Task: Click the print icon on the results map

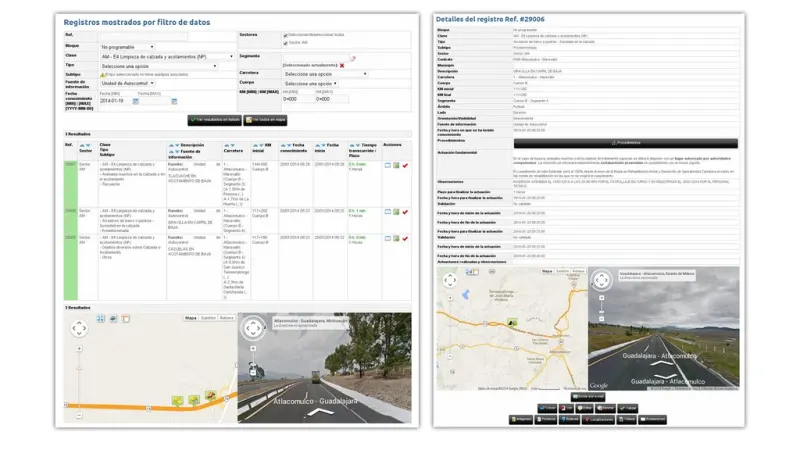Action: [x=113, y=319]
